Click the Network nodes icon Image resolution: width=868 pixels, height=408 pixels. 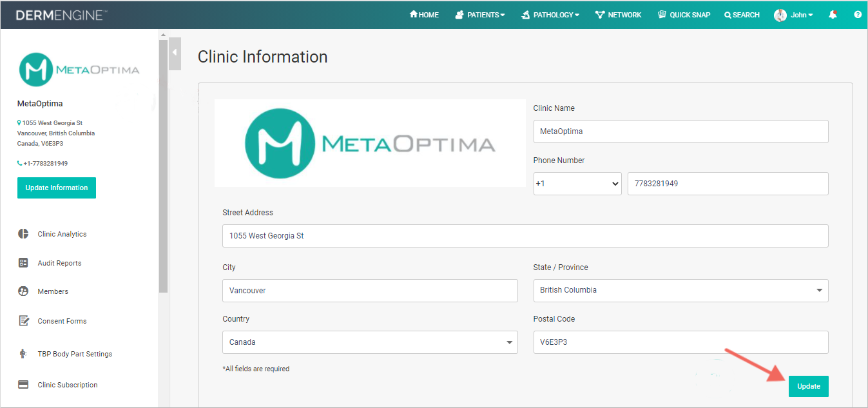pos(600,15)
